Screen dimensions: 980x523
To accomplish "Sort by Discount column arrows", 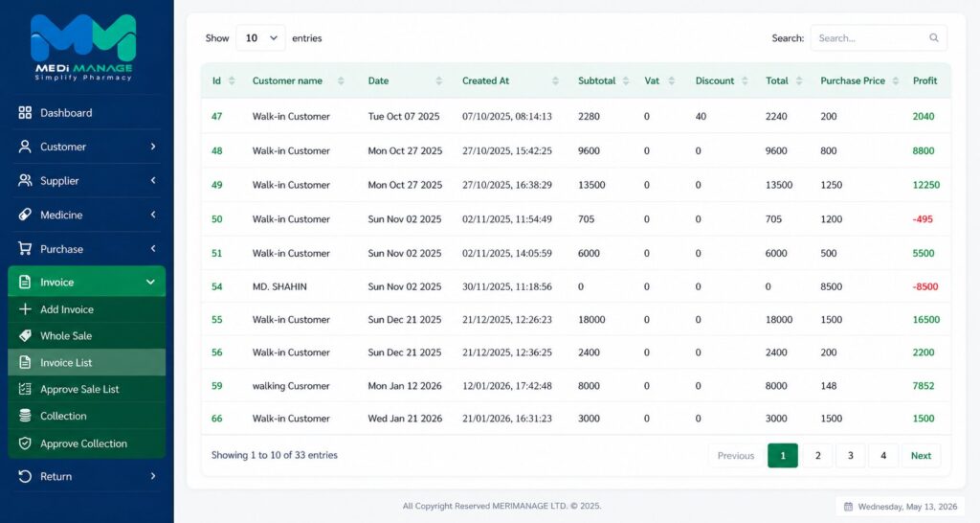I will click(745, 80).
